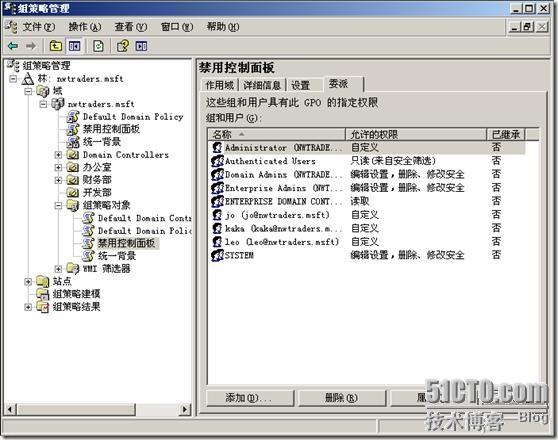Image resolution: width=558 pixels, height=440 pixels.
Task: Expand the 办公室 OU node
Action: click(58, 167)
